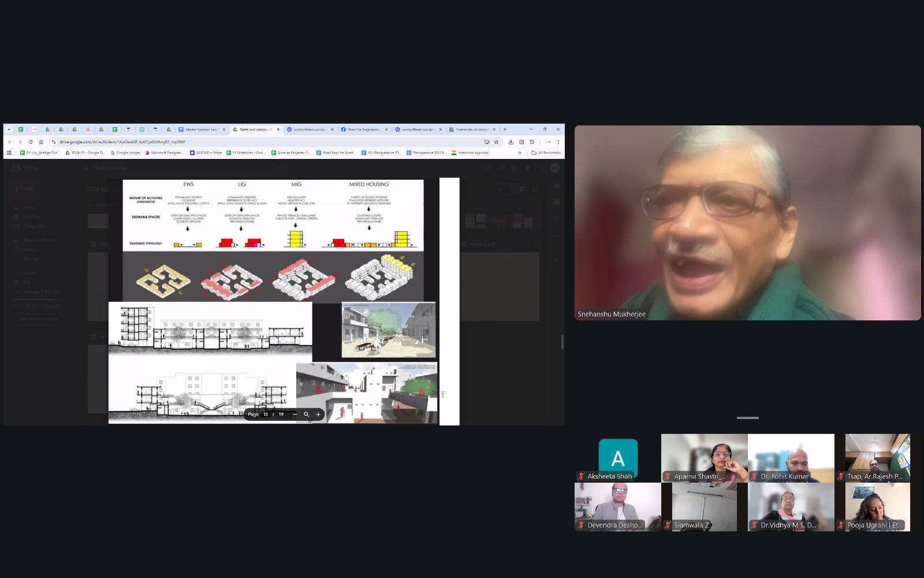Click the browser home icon

[41, 142]
